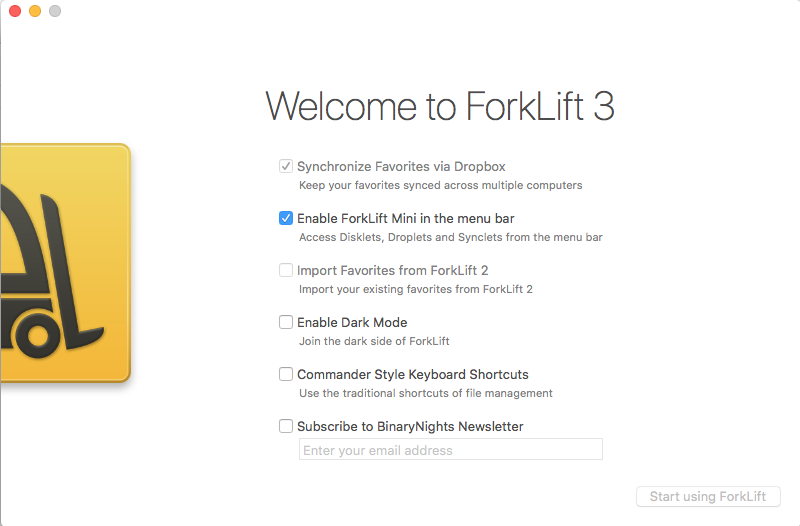Image resolution: width=800 pixels, height=526 pixels.
Task: Click 'Commander Style Keyboard Shortcuts' label text
Action: pyautogui.click(x=413, y=374)
